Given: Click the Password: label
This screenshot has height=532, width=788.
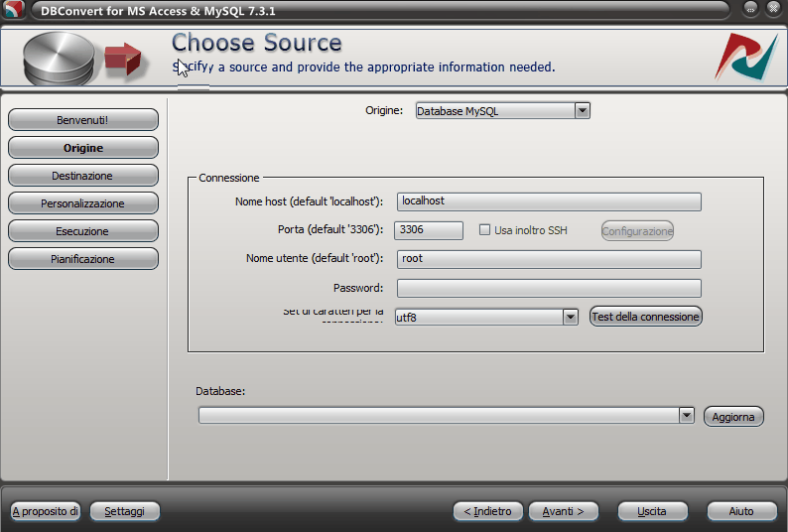Looking at the screenshot, I should tap(358, 288).
